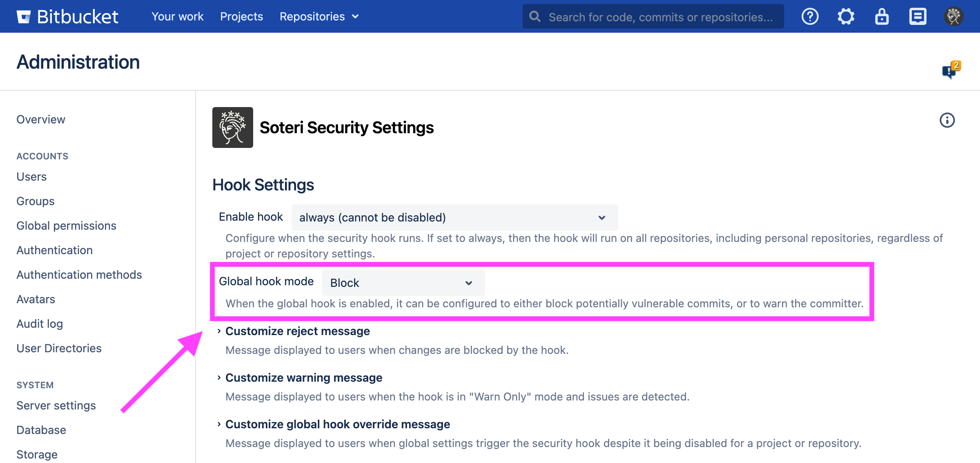
Task: Expand the Repositories menu chevron
Action: 355,17
